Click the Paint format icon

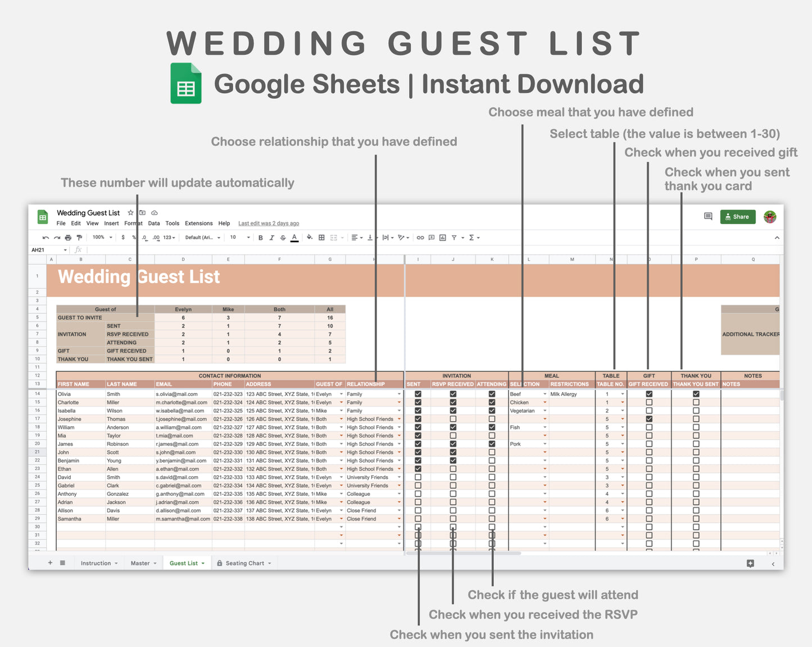(79, 237)
